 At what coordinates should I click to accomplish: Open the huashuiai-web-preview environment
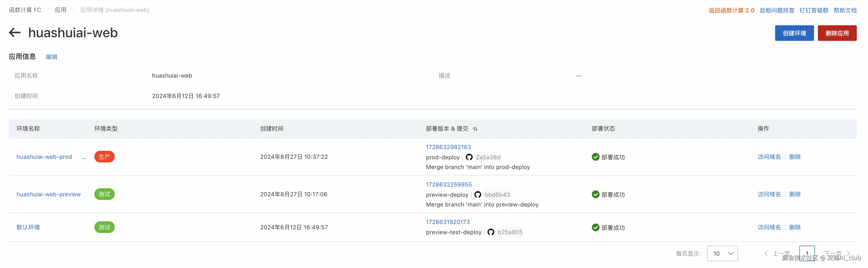tap(49, 194)
